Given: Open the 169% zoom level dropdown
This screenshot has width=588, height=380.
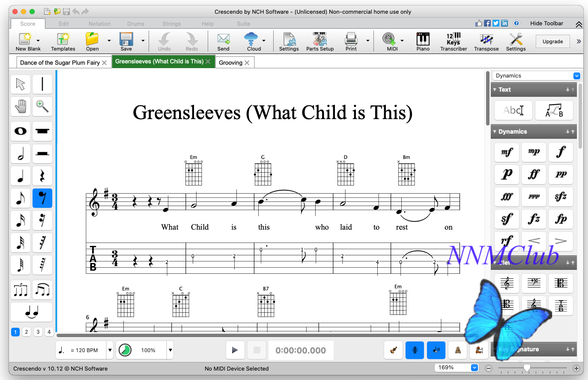Looking at the screenshot, I should pos(475,368).
